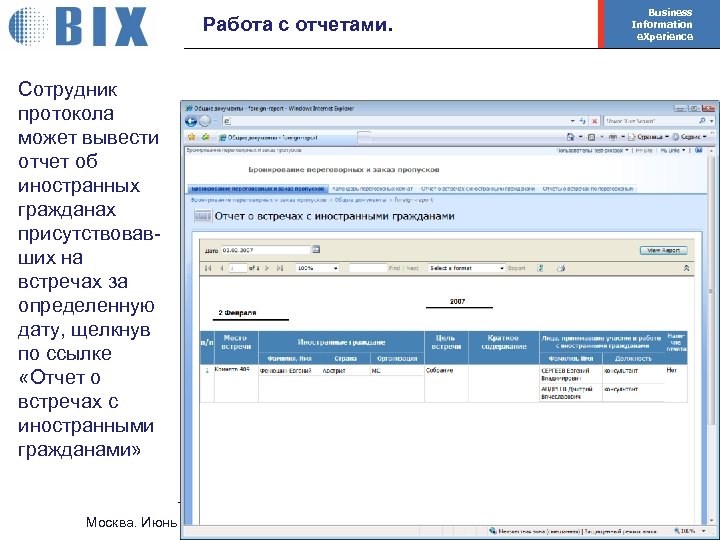Click the report find text field
The image size is (720, 540).
368,268
